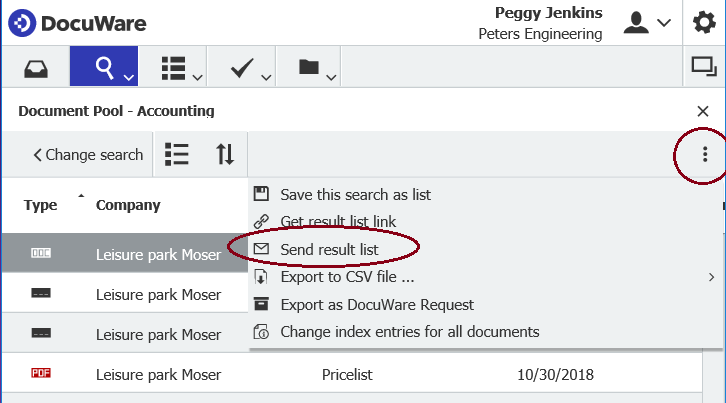
Task: Switch result list view mode icon
Action: click(177, 154)
